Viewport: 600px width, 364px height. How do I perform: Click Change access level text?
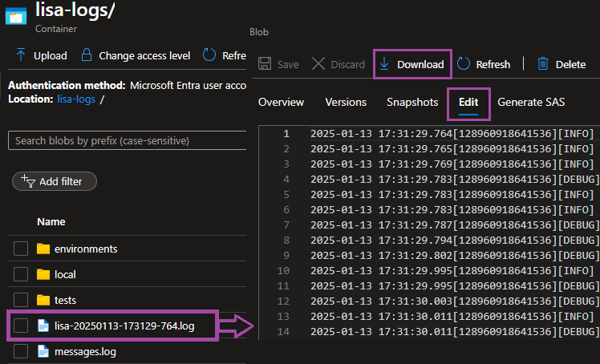[x=144, y=56]
